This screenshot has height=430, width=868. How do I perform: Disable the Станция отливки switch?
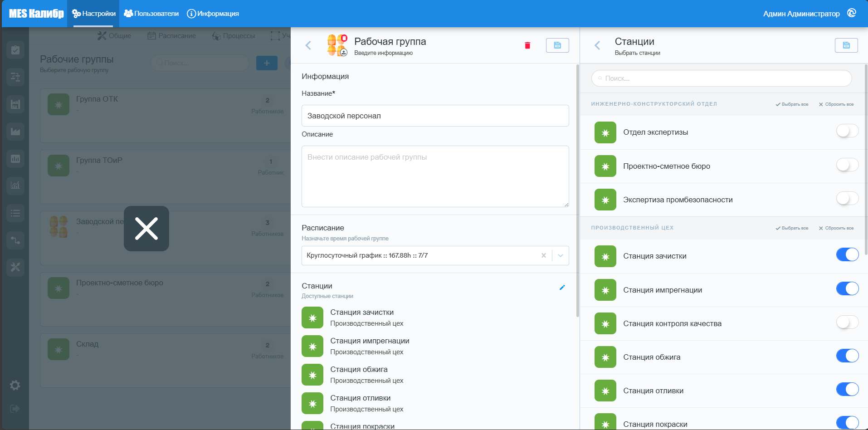pos(847,389)
